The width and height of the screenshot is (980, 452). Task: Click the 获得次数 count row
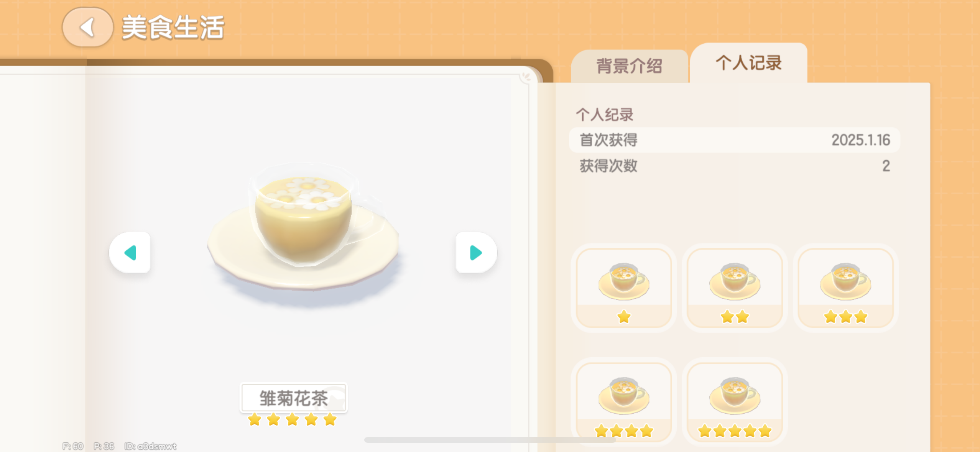pyautogui.click(x=734, y=166)
